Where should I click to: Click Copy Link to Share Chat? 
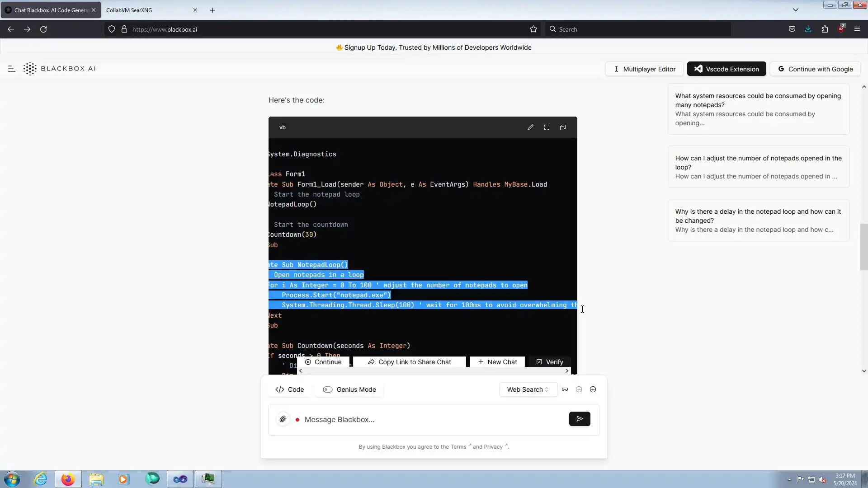(x=409, y=362)
